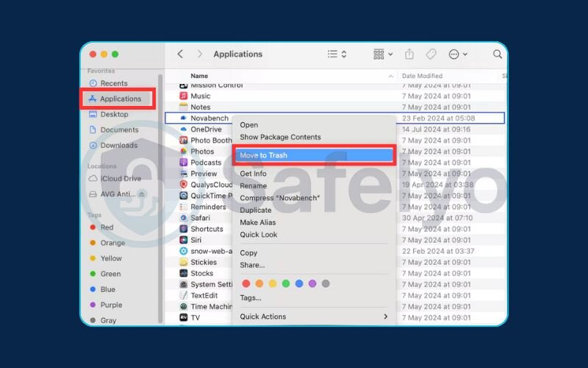
Task: Apply the blue color tag swatch
Action: [299, 283]
